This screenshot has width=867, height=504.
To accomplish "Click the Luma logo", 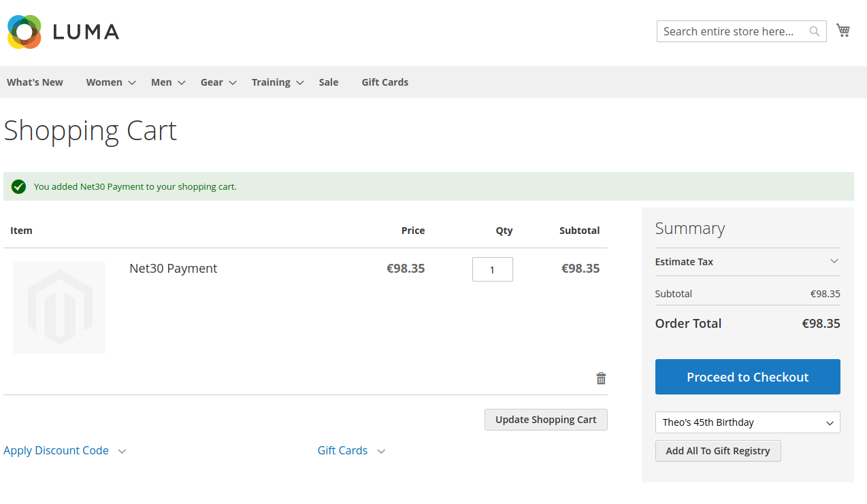I will (63, 31).
